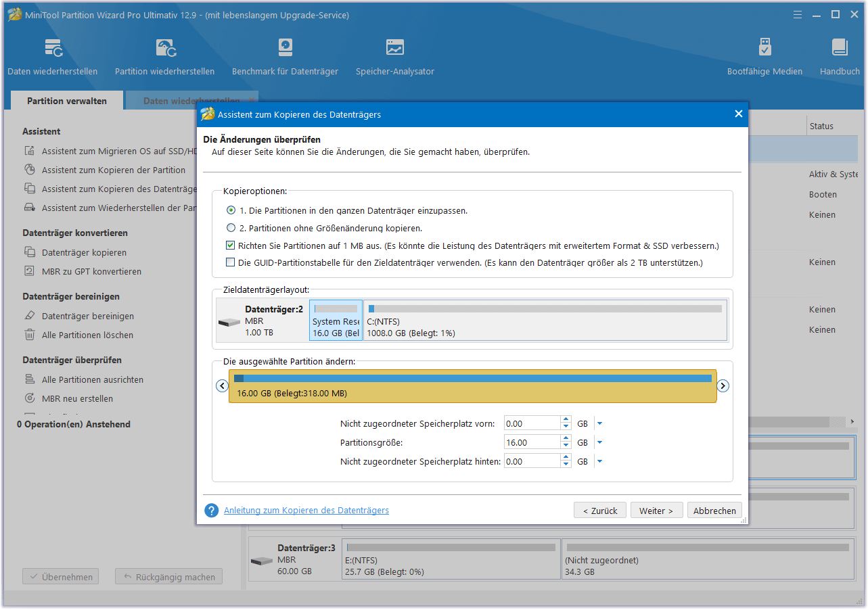This screenshot has width=868, height=610.
Task: Click MBR neu erstellen icon
Action: [x=30, y=399]
